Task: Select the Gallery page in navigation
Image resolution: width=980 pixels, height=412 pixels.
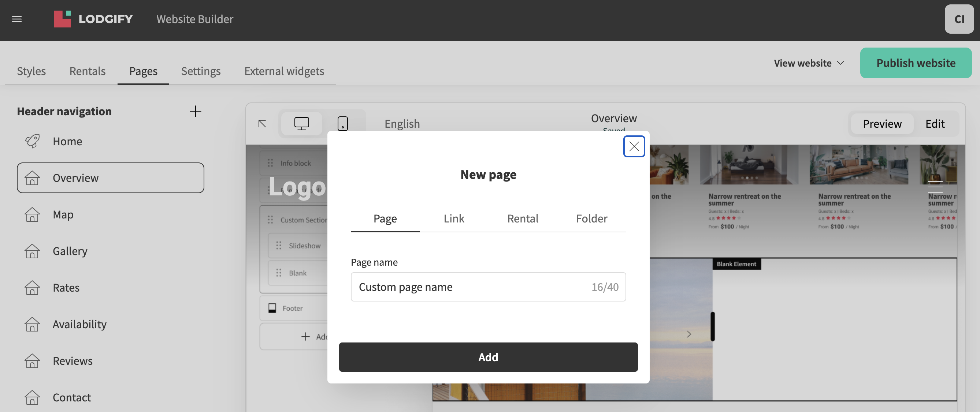Action: [110, 251]
